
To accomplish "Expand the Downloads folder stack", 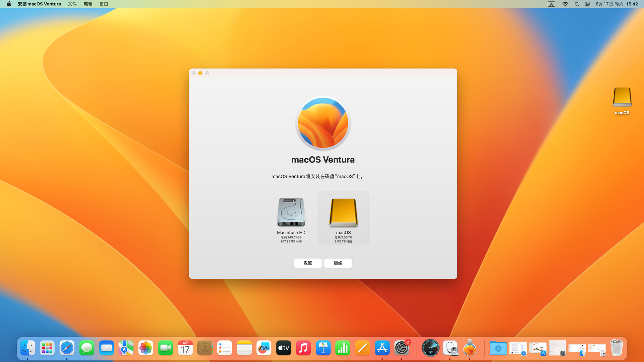I will coord(498,348).
